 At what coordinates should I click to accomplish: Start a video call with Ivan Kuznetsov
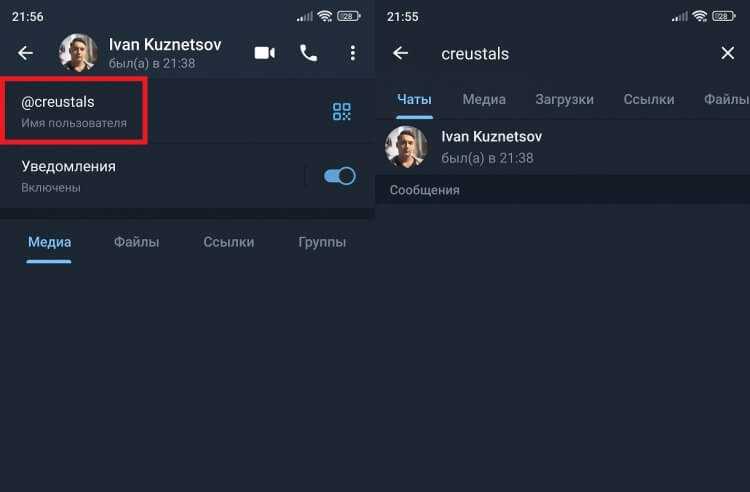pos(265,53)
